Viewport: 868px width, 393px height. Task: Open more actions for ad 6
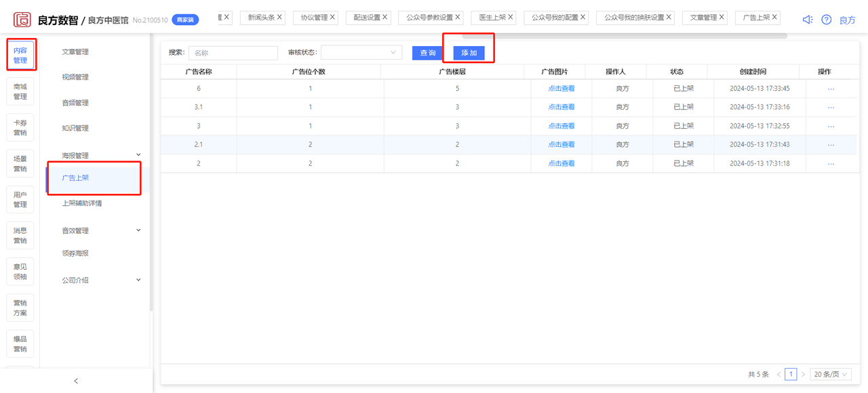click(831, 88)
